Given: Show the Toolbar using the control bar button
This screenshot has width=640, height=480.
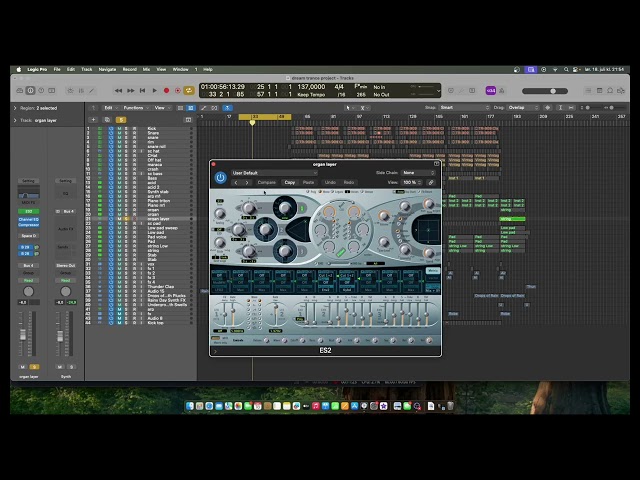Looking at the screenshot, I should tap(52, 91).
